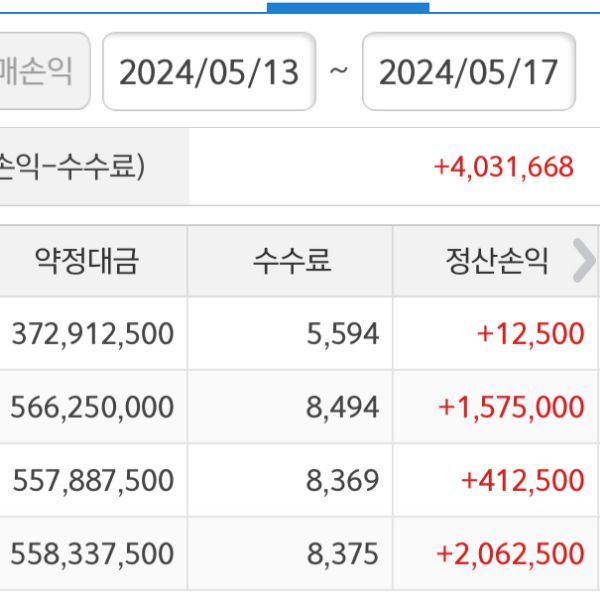Click the 8,375 fee cell
Viewport: 600px width, 600px height.
tap(343, 554)
